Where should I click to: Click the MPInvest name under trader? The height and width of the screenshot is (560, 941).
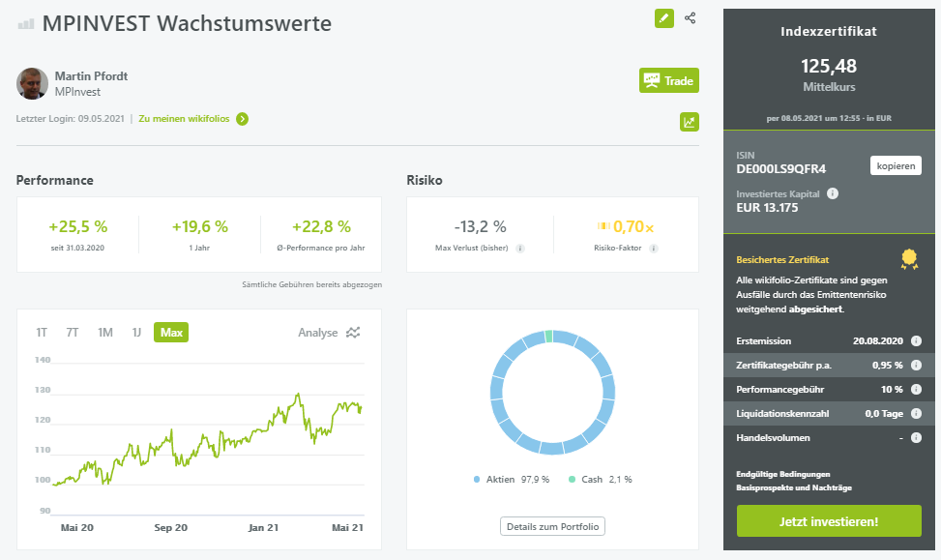[x=77, y=92]
